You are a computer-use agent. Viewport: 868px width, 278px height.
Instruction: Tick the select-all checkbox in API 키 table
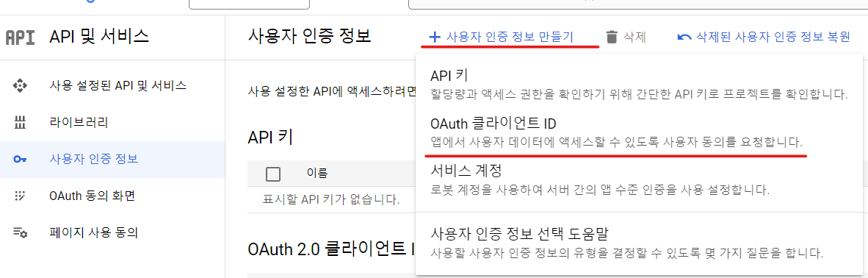[x=273, y=174]
